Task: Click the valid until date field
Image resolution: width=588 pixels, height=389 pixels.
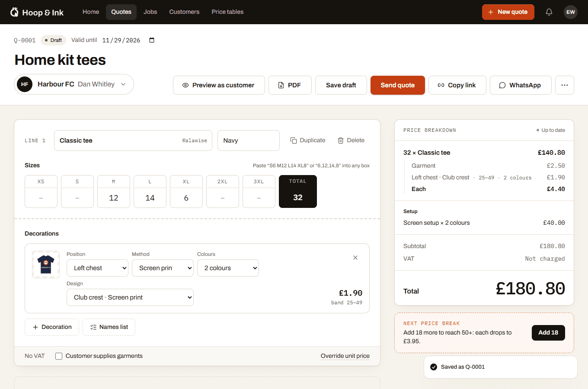Action: coord(128,40)
